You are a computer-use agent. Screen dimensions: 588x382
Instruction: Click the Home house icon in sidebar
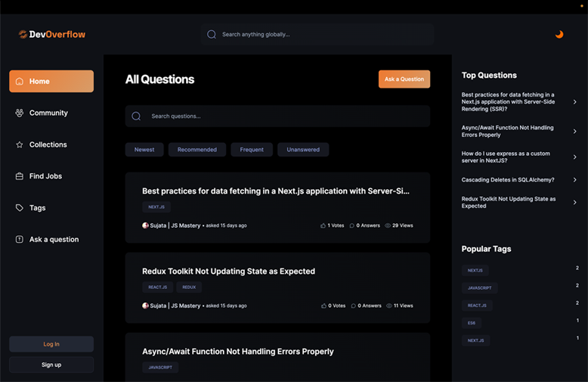[x=20, y=82]
